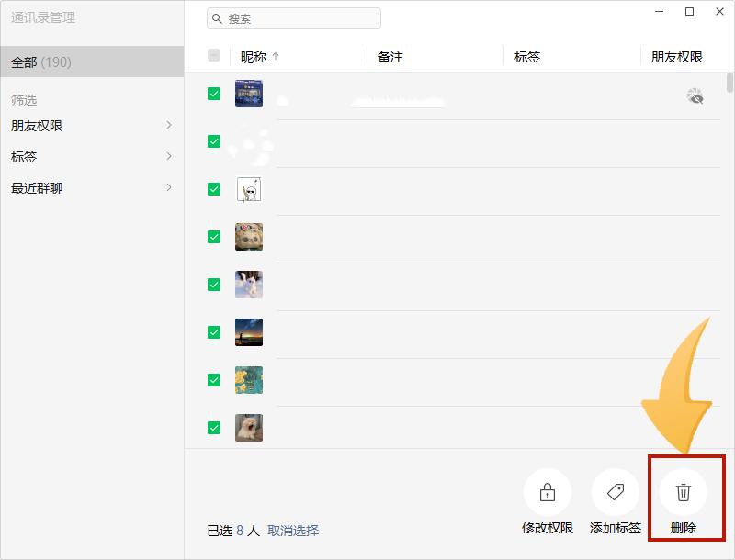Expand the 标签 filter section
This screenshot has height=560, width=735.
coord(89,156)
